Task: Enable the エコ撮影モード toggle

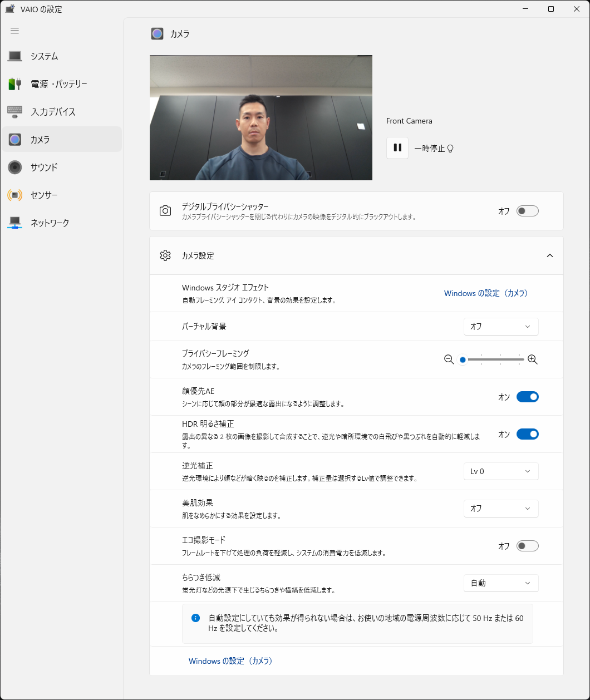Action: [527, 546]
